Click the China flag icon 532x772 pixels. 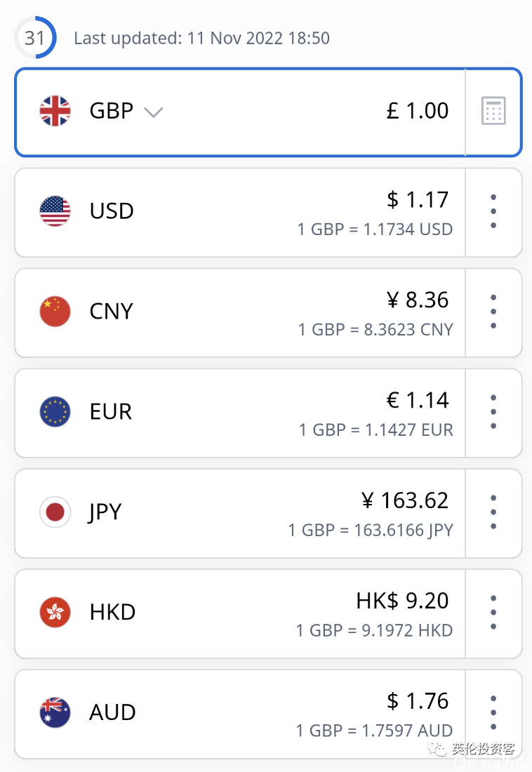click(x=55, y=312)
